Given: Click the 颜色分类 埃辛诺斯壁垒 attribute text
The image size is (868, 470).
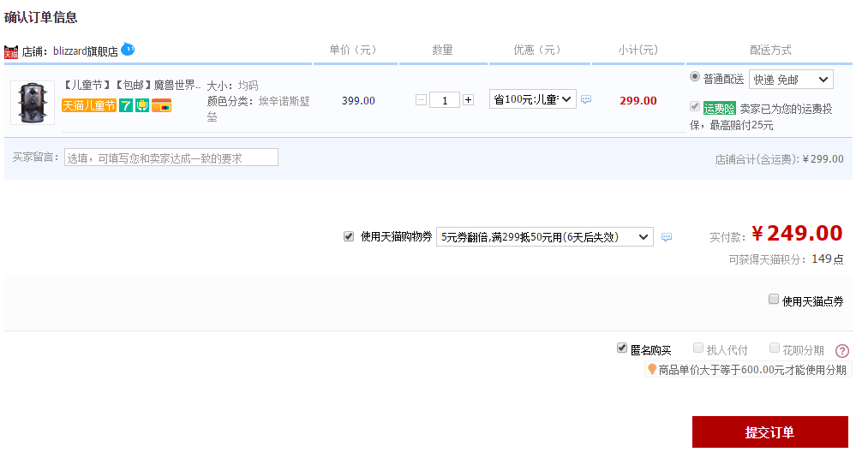Looking at the screenshot, I should click(259, 109).
